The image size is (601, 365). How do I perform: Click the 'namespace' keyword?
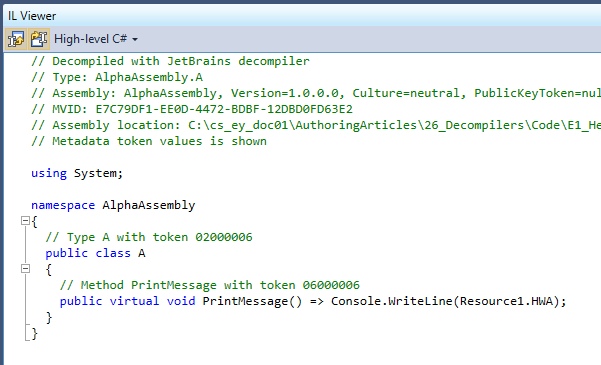63,206
